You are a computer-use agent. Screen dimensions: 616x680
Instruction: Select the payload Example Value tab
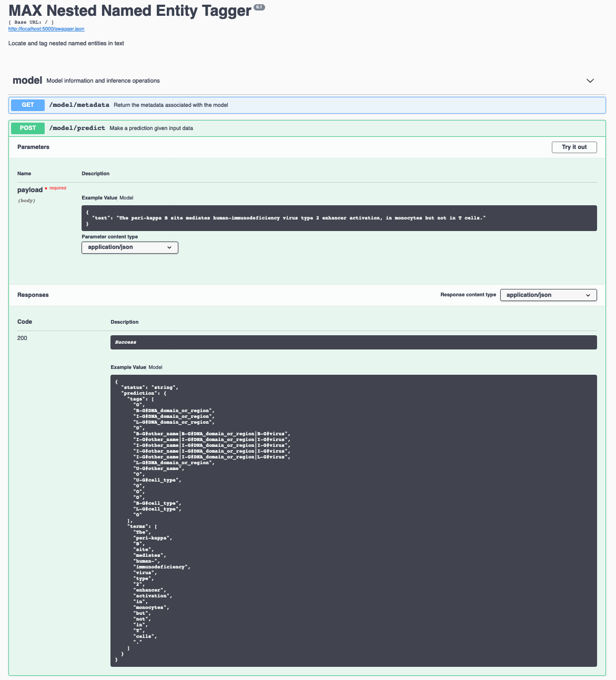[99, 198]
